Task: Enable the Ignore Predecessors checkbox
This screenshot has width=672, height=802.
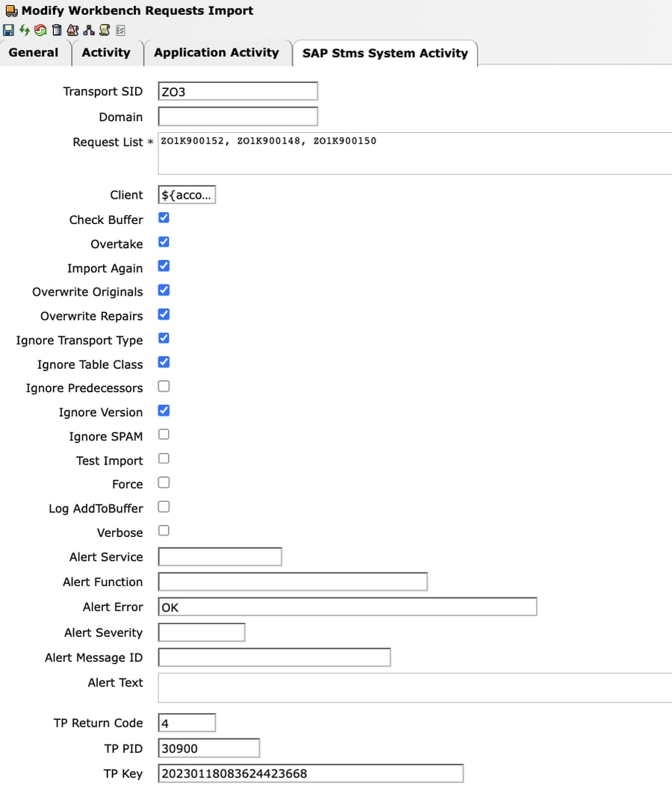Action: [x=164, y=386]
